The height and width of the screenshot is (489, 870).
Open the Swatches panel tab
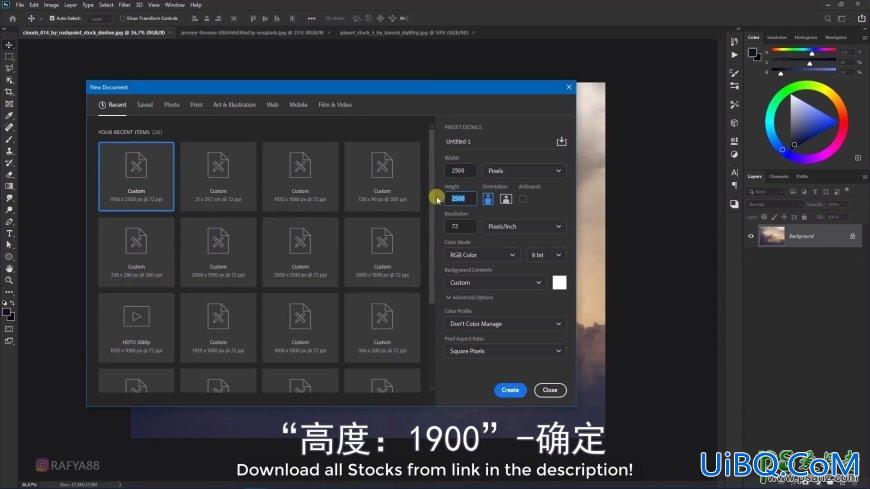click(x=776, y=37)
